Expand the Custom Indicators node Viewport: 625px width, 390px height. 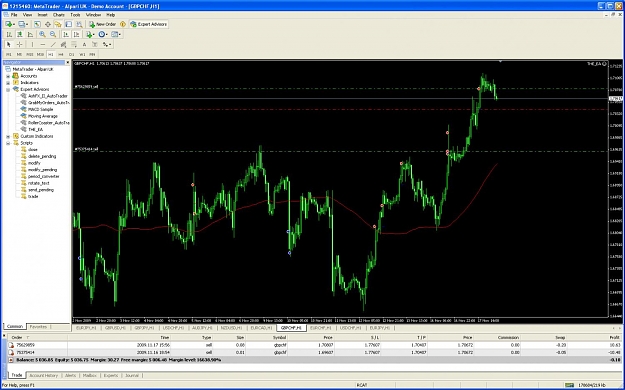click(8, 136)
